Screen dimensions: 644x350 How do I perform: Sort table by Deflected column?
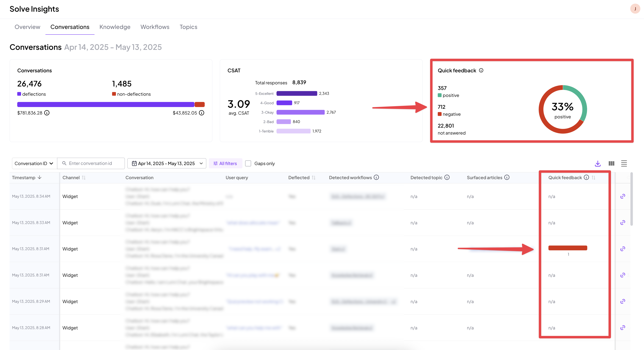tap(313, 177)
